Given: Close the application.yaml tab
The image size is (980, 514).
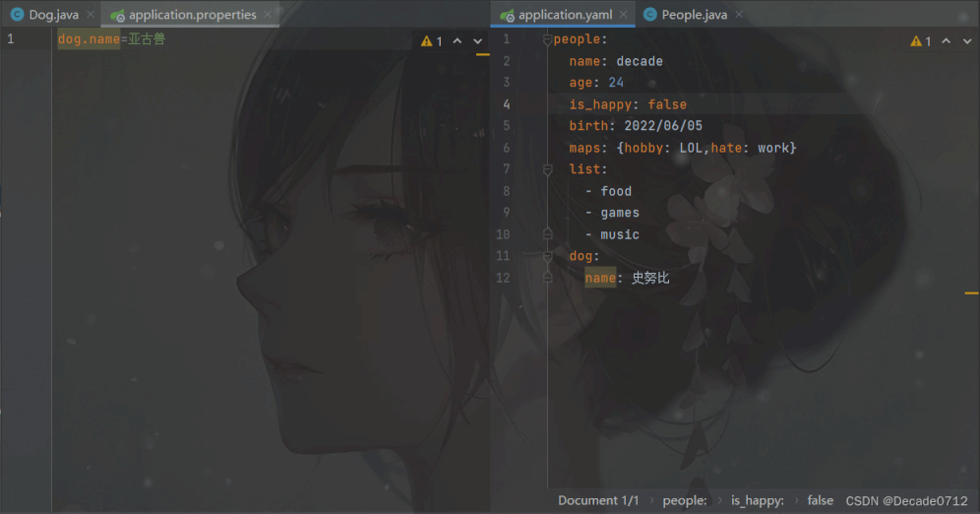Looking at the screenshot, I should tap(625, 15).
